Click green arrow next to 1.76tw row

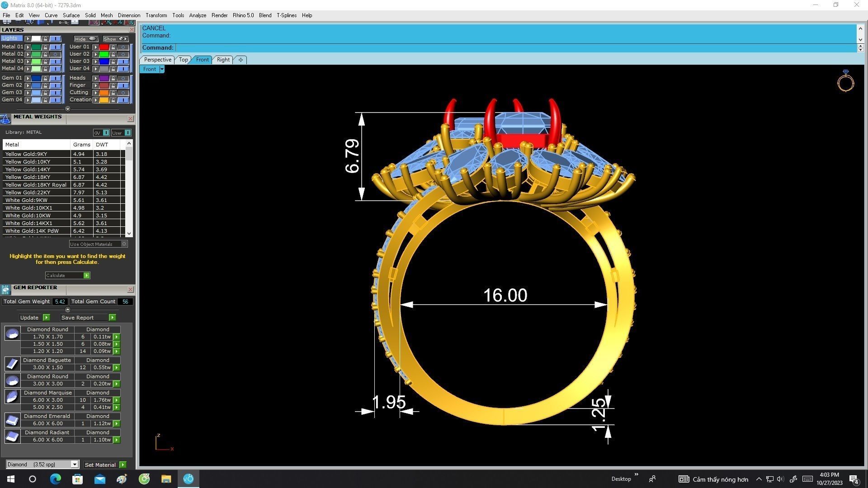pyautogui.click(x=117, y=400)
